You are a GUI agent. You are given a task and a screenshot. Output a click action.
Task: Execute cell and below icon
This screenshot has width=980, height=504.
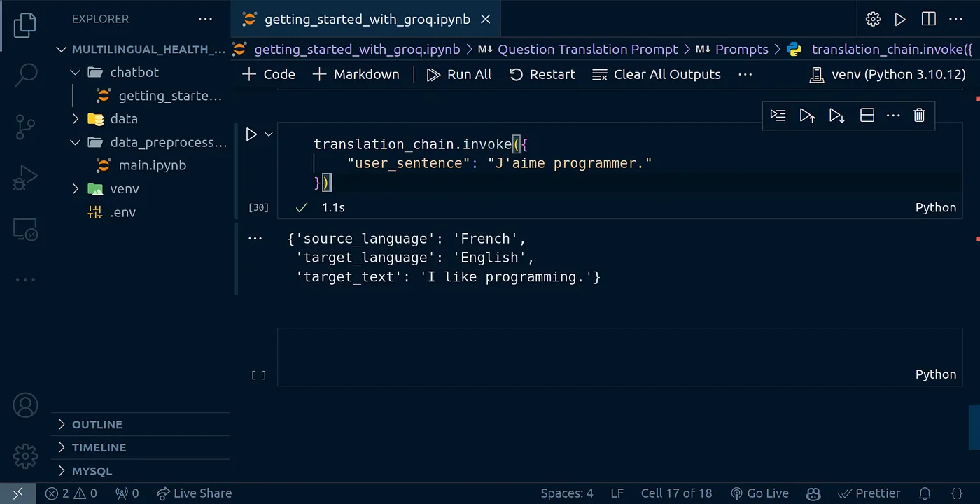coord(836,115)
